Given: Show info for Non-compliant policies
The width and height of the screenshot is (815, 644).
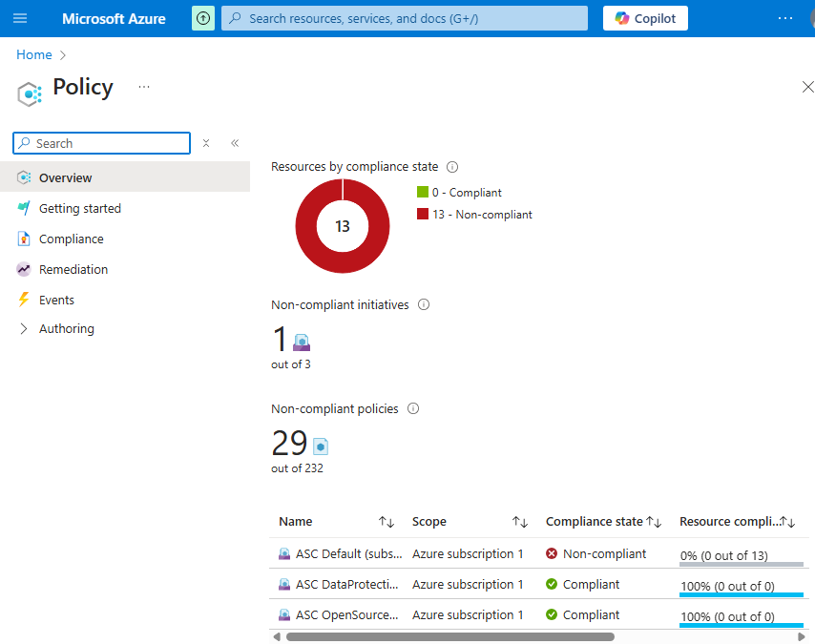Looking at the screenshot, I should click(x=412, y=408).
